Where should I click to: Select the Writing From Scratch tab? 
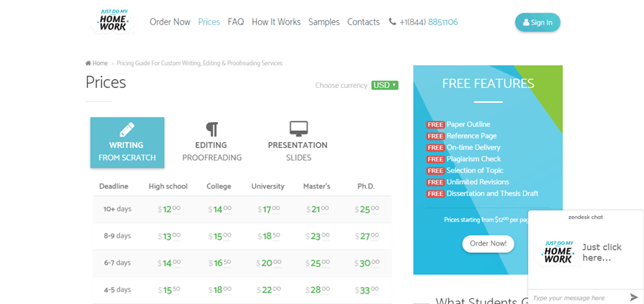point(127,143)
